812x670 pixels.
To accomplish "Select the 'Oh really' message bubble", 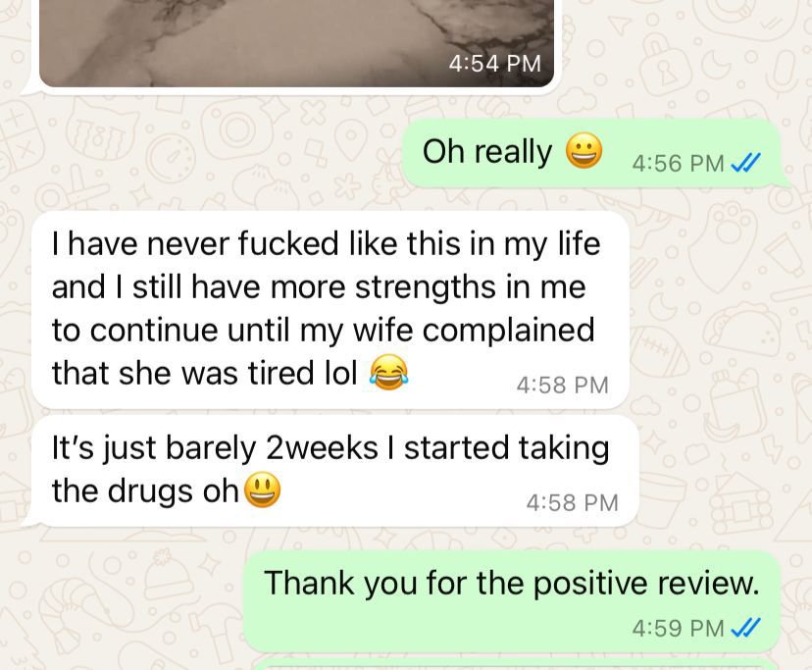I will [x=591, y=153].
